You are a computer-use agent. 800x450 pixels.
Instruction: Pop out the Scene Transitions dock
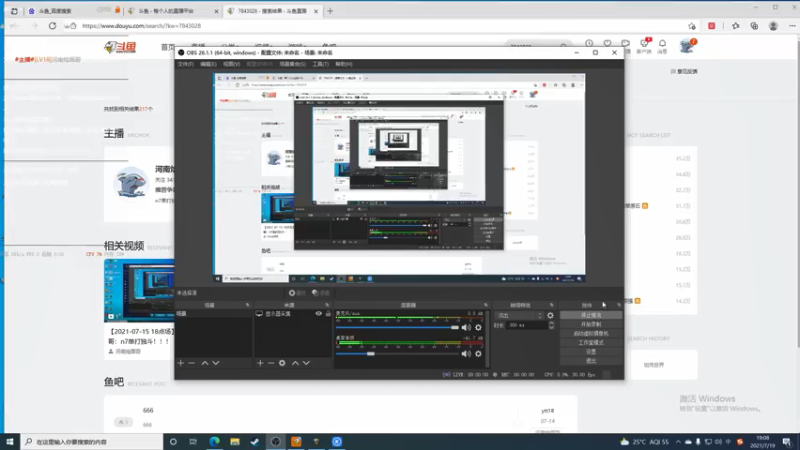(552, 305)
